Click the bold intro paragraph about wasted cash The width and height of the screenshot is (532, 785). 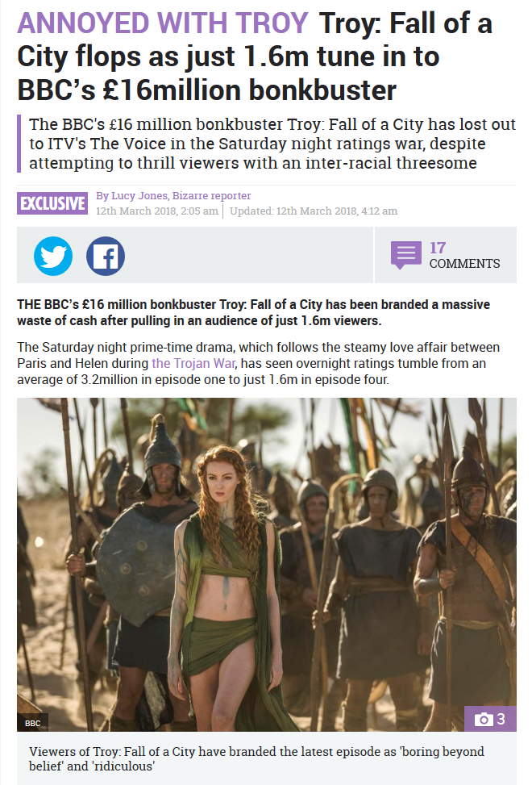(253, 312)
